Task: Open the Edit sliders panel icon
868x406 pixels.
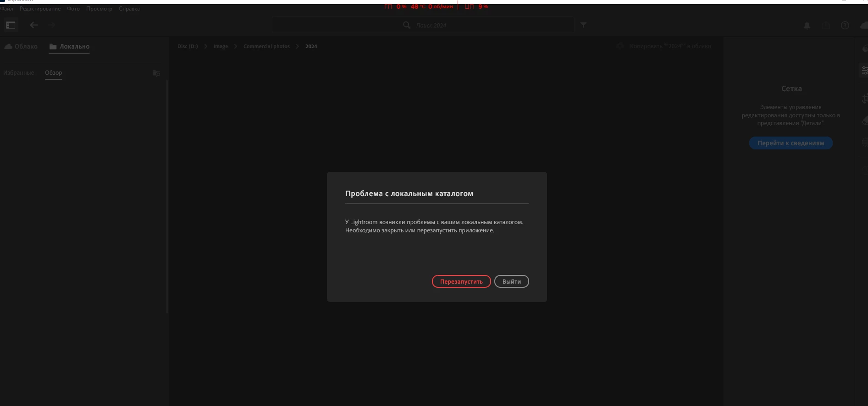Action: tap(864, 71)
